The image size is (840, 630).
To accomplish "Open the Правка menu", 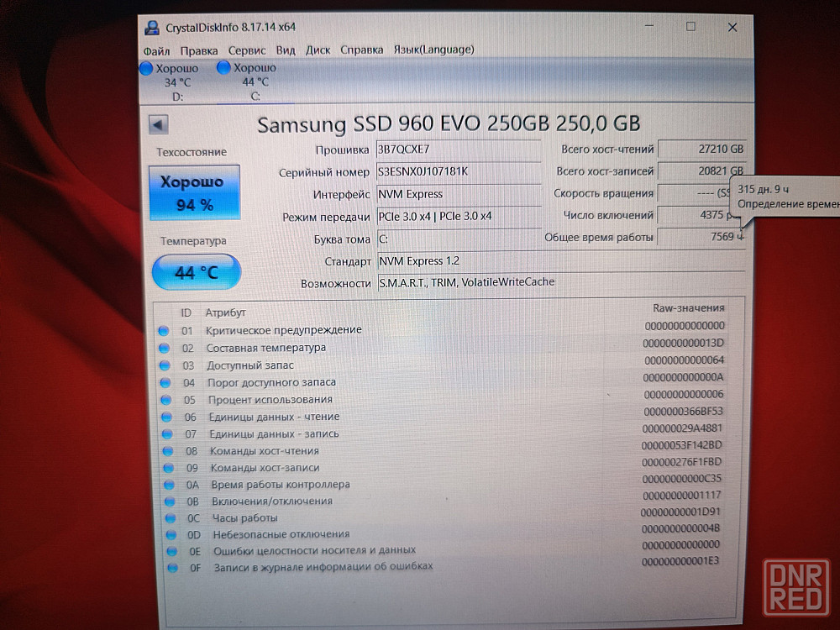I will (199, 51).
